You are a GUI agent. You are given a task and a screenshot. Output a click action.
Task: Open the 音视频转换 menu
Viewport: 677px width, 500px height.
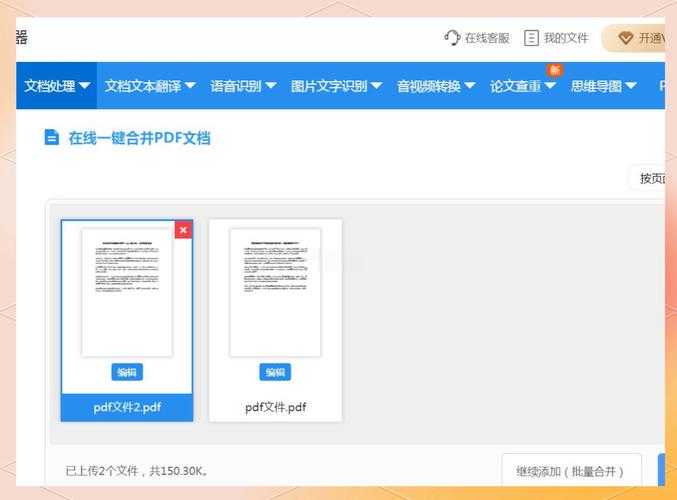[436, 85]
